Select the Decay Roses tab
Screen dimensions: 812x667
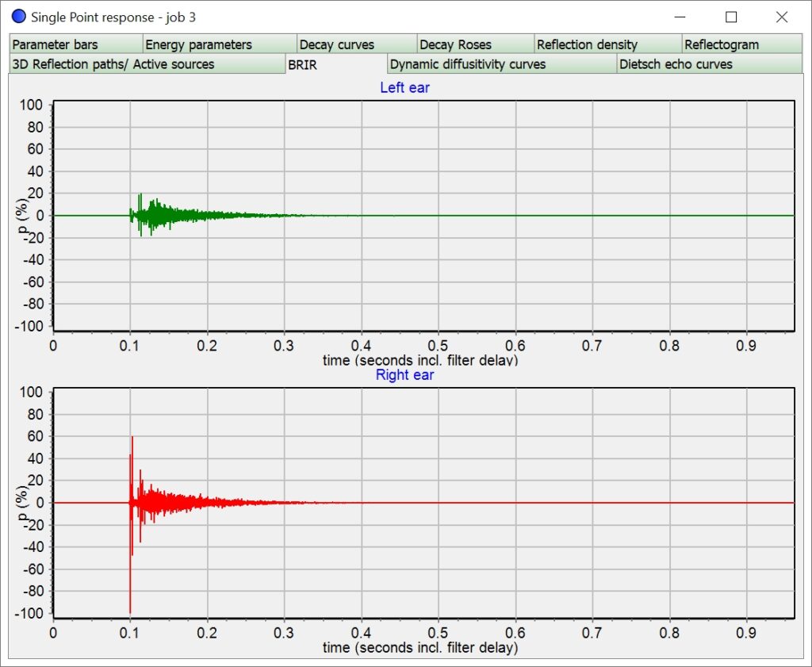click(x=476, y=44)
